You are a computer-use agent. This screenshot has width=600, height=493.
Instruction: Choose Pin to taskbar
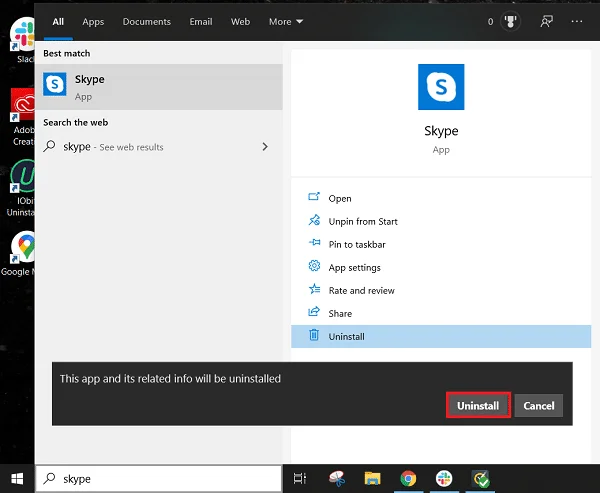click(x=441, y=244)
